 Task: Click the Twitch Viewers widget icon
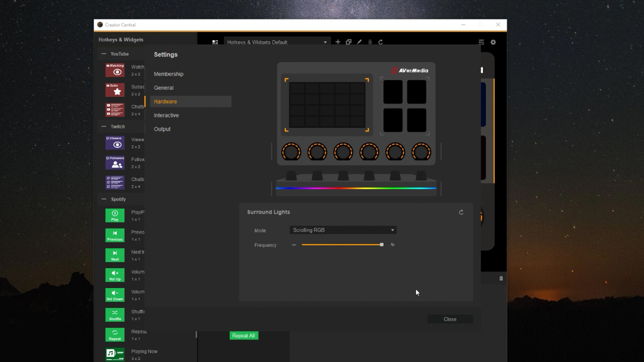(115, 143)
